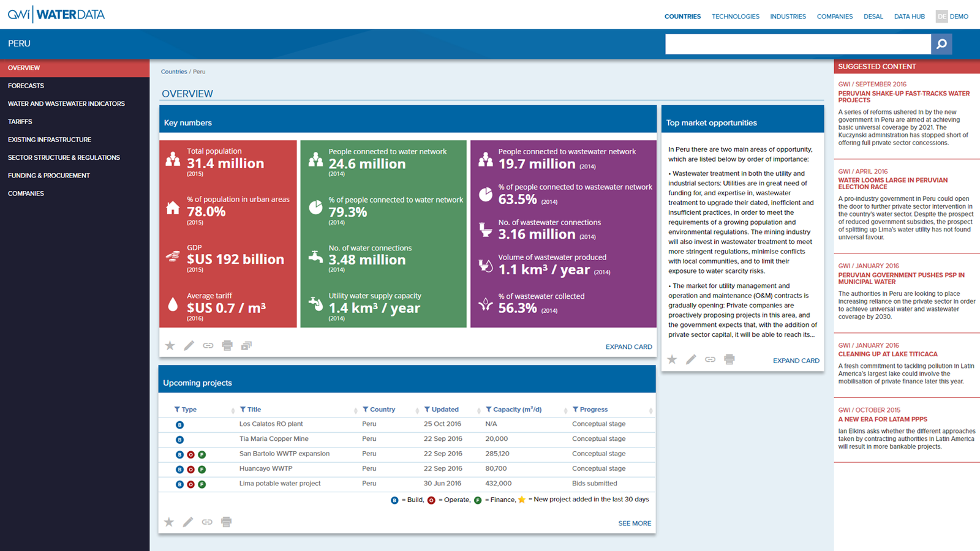Expand the Key numbers card
The width and height of the screenshot is (980, 551).
628,347
